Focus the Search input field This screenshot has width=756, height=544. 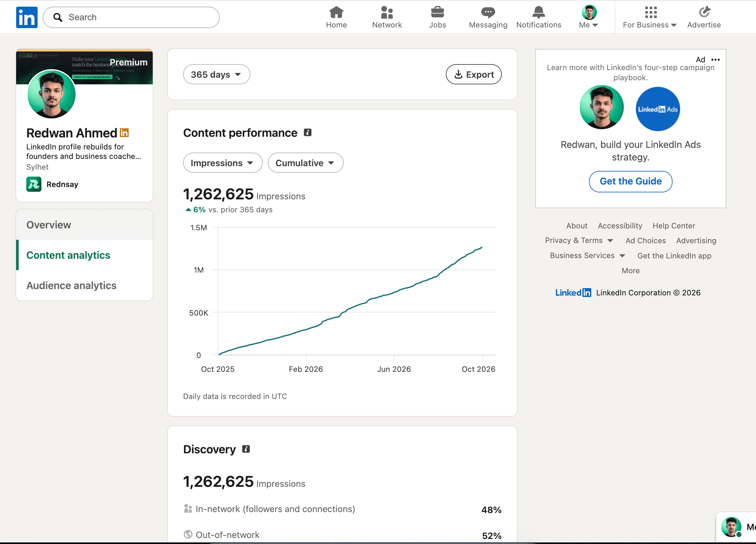coord(131,17)
